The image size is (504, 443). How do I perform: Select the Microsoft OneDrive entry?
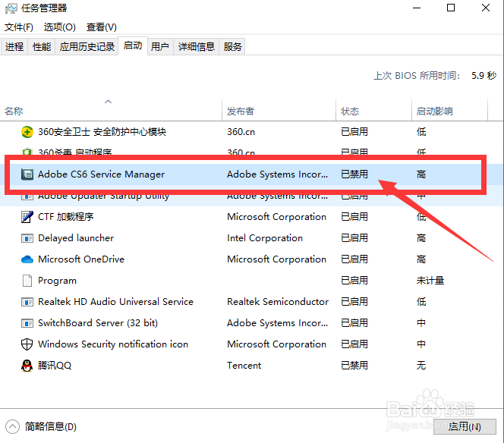tap(81, 259)
